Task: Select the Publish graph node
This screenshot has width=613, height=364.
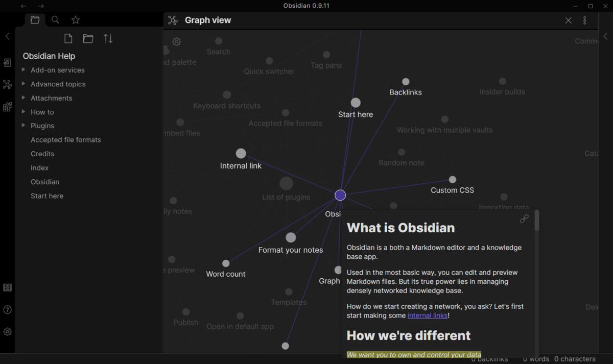Action: point(186,312)
